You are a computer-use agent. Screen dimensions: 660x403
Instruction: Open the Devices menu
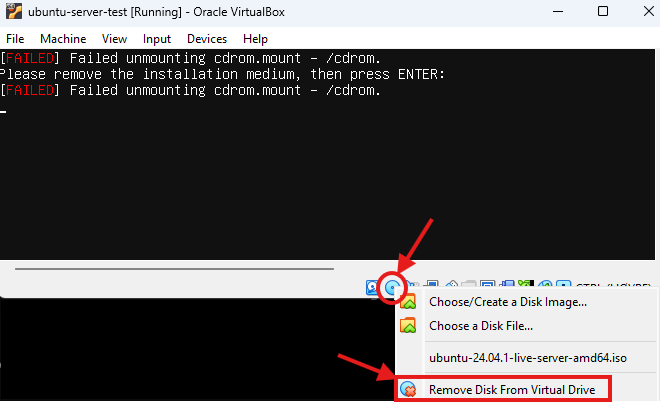click(x=207, y=39)
